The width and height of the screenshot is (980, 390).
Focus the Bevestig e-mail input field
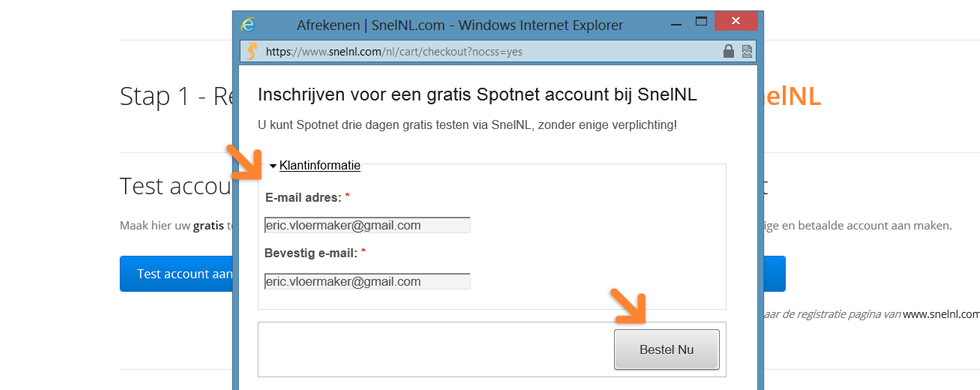click(367, 281)
